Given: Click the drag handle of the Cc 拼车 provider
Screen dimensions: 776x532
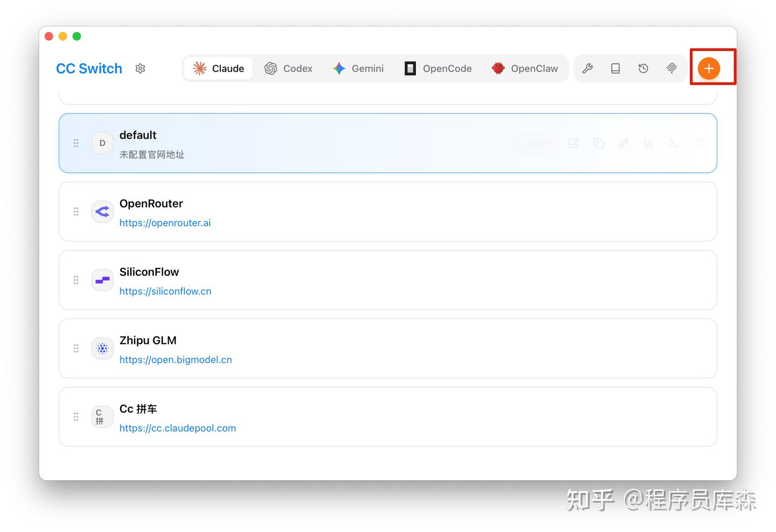Looking at the screenshot, I should 76,417.
